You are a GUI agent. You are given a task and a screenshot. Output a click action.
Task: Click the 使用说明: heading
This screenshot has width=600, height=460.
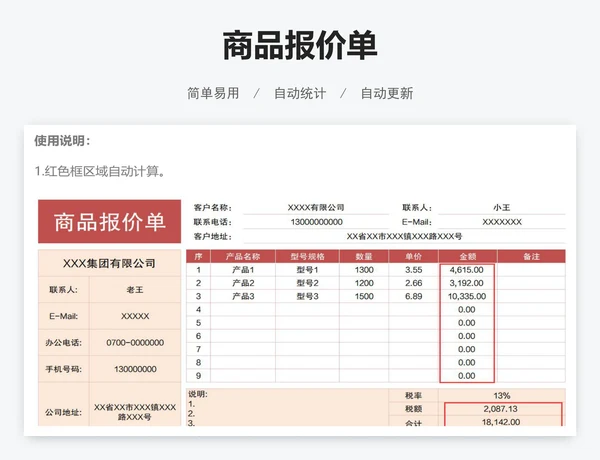(x=62, y=140)
